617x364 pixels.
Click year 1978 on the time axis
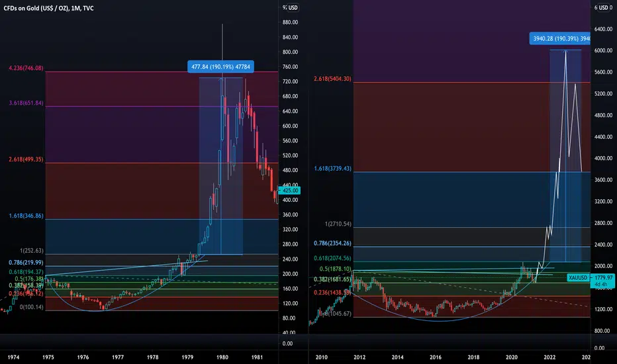pos(153,357)
